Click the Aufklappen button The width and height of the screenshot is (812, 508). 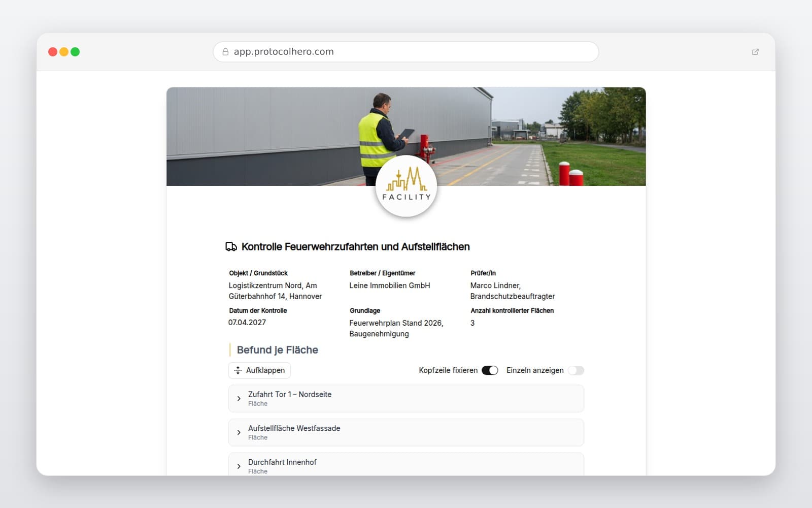coord(259,370)
